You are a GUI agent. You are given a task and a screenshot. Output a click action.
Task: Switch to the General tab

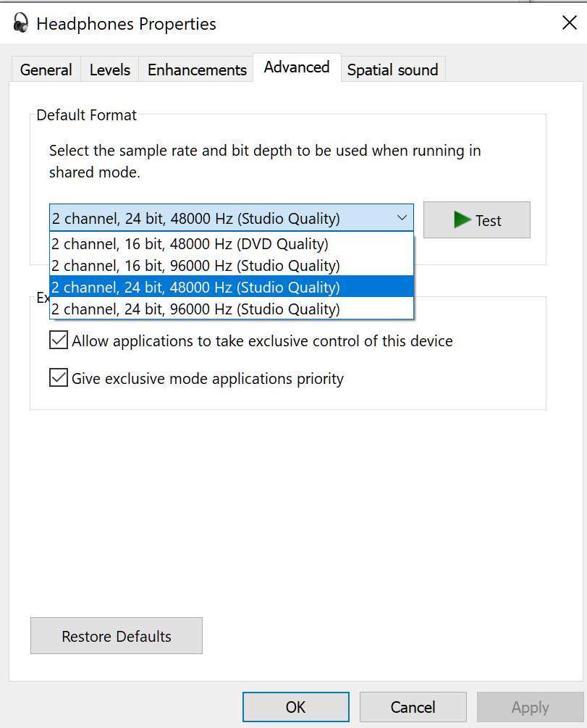click(x=46, y=70)
